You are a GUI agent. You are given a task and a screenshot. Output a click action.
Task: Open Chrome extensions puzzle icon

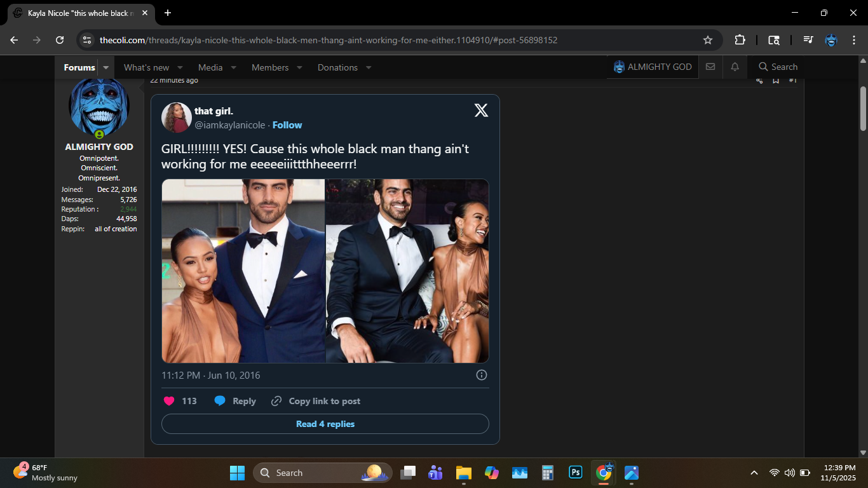pyautogui.click(x=740, y=40)
